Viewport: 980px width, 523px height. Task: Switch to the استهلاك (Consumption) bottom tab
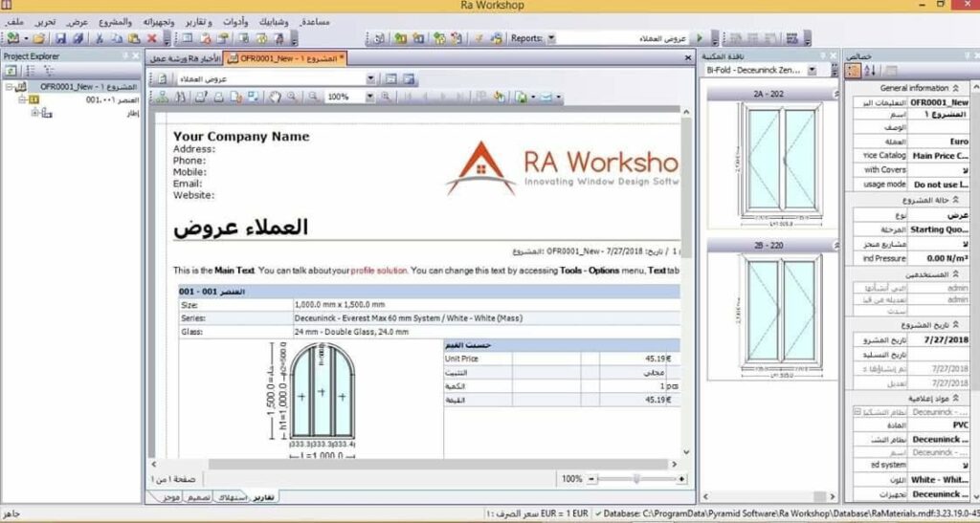(x=232, y=497)
